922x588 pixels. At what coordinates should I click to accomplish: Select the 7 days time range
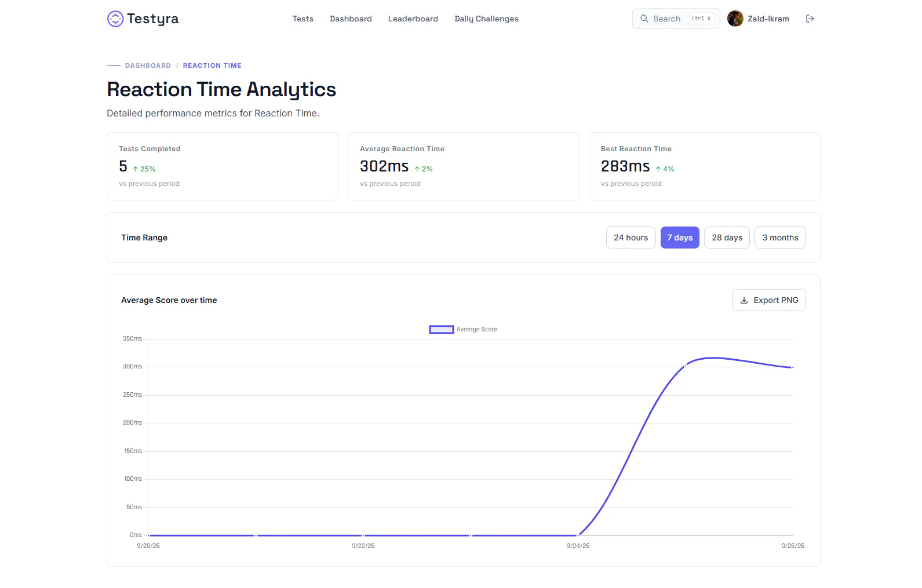[680, 238]
